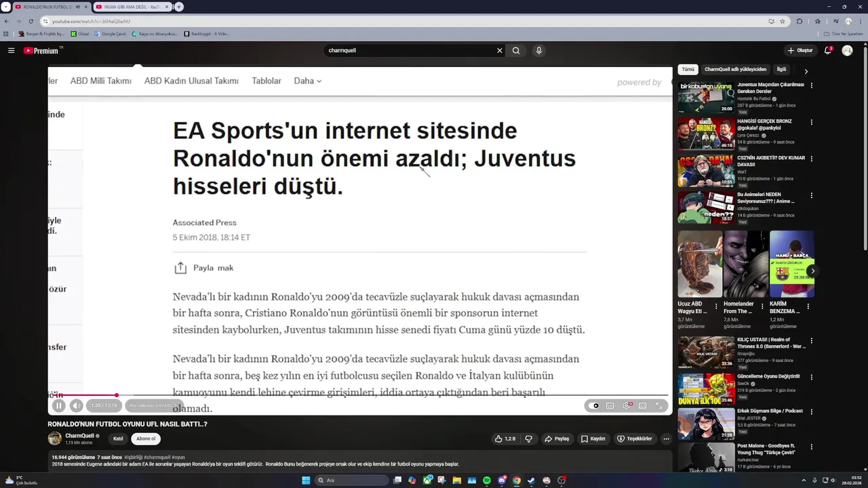Open browser extensions puzzle icon
The height and width of the screenshot is (488, 868).
(800, 21)
